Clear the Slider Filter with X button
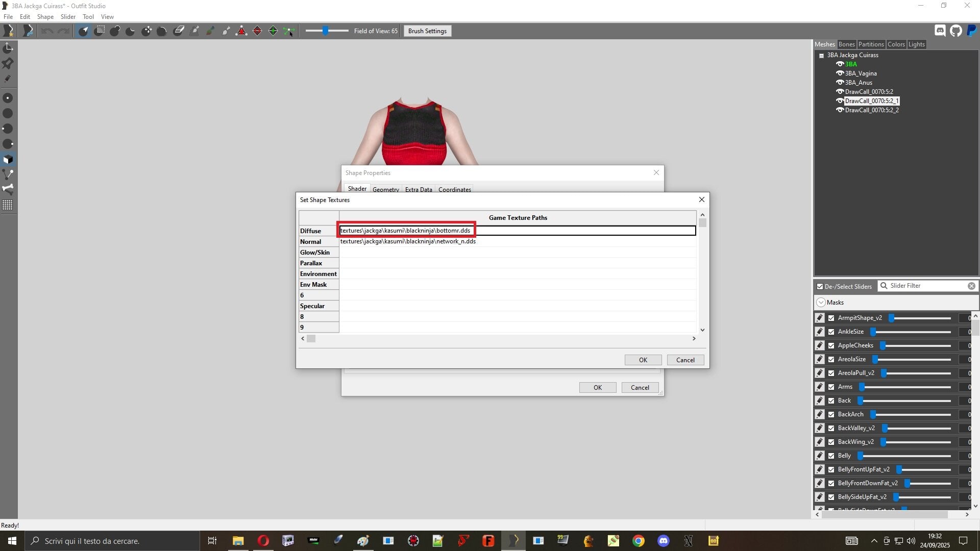The image size is (980, 551). (971, 286)
